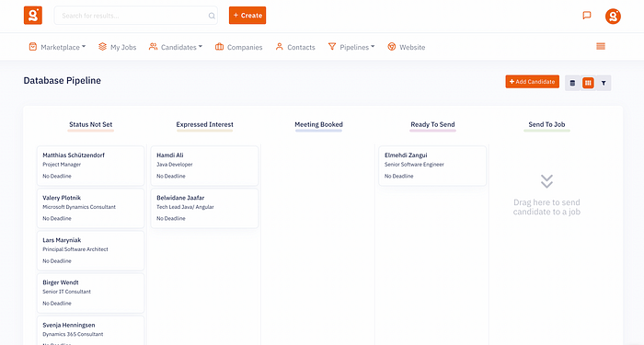The width and height of the screenshot is (644, 345).
Task: Expand the Marketplace dropdown
Action: (x=84, y=46)
